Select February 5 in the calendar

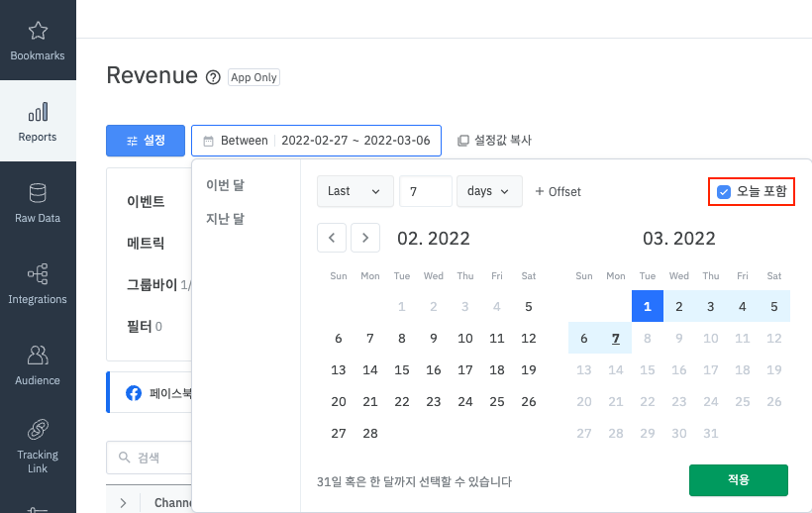(x=528, y=306)
